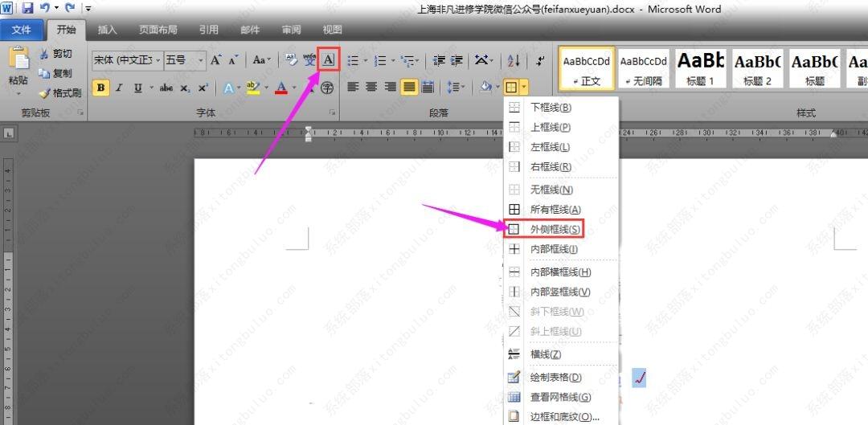Select 外侧框线(S) outside borders
This screenshot has height=425, width=868.
pyautogui.click(x=561, y=229)
